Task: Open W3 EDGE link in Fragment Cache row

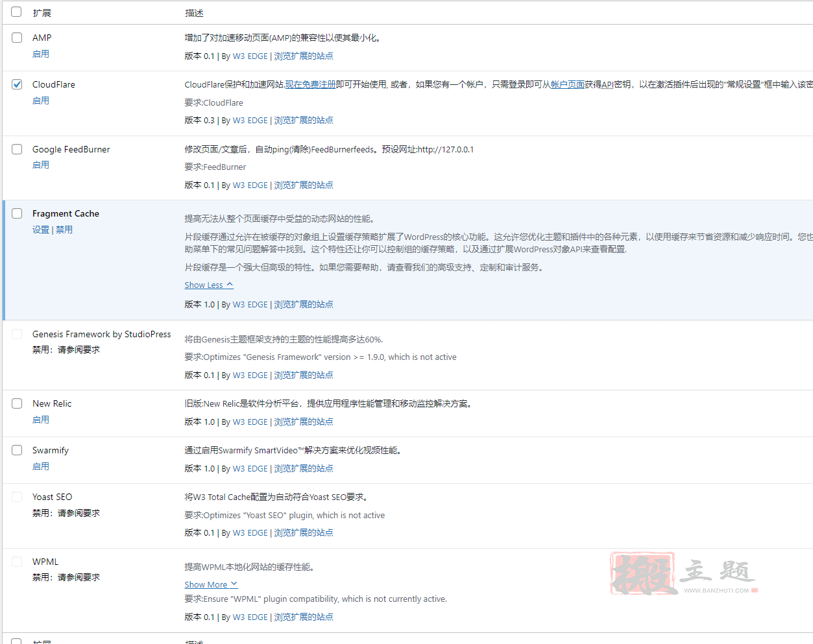Action: pos(250,304)
